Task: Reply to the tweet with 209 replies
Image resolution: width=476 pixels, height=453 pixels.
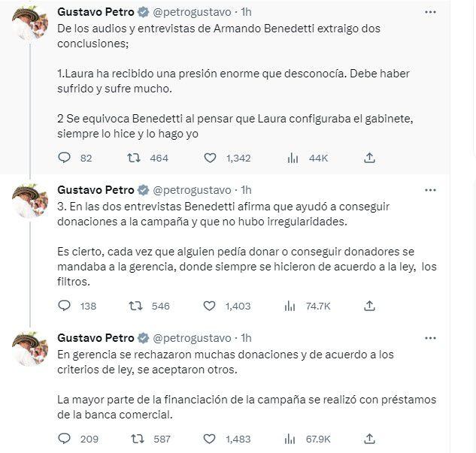Action: point(65,439)
